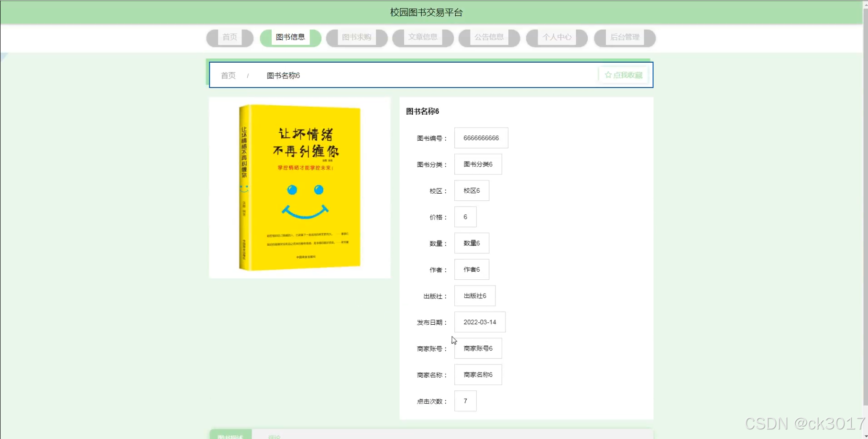Follow the 首页 breadcrumb link
This screenshot has height=439, width=868.
click(x=228, y=75)
